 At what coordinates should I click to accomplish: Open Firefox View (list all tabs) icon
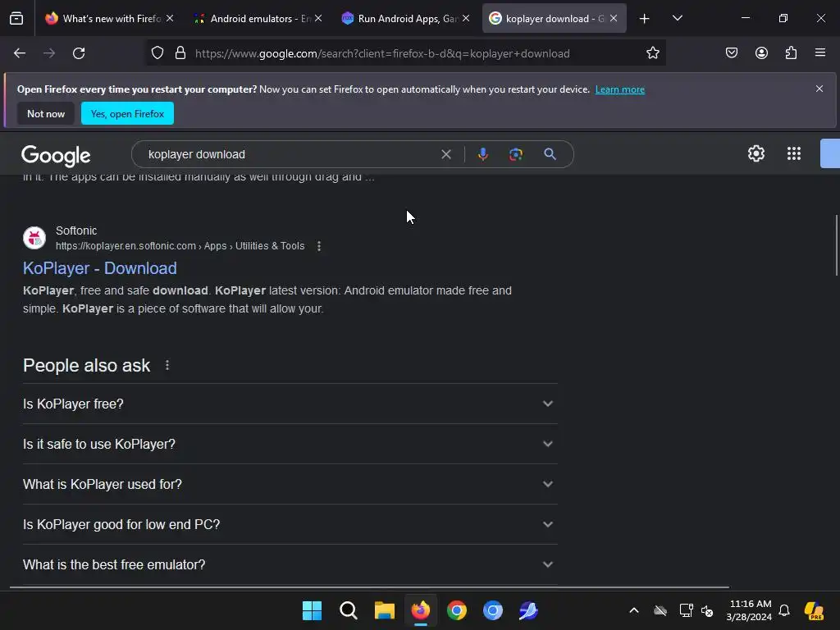click(16, 18)
